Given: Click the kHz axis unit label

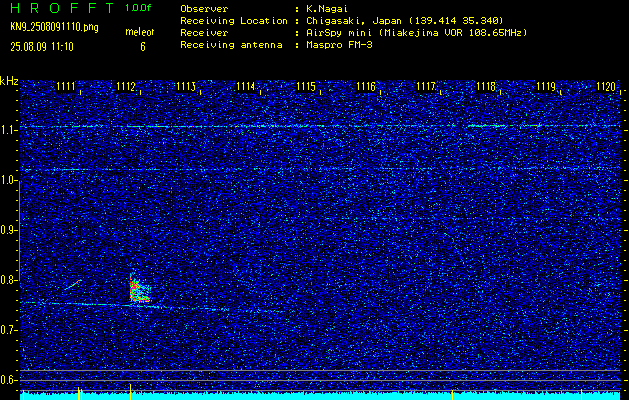Looking at the screenshot, I should coord(9,81).
